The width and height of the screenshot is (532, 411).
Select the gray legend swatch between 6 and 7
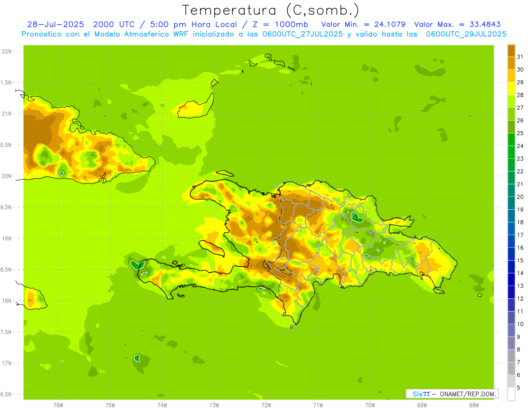[511, 369]
